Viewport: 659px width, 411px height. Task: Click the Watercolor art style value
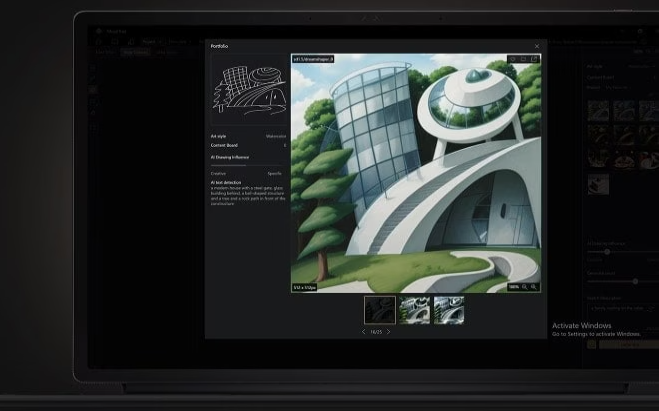coord(275,136)
